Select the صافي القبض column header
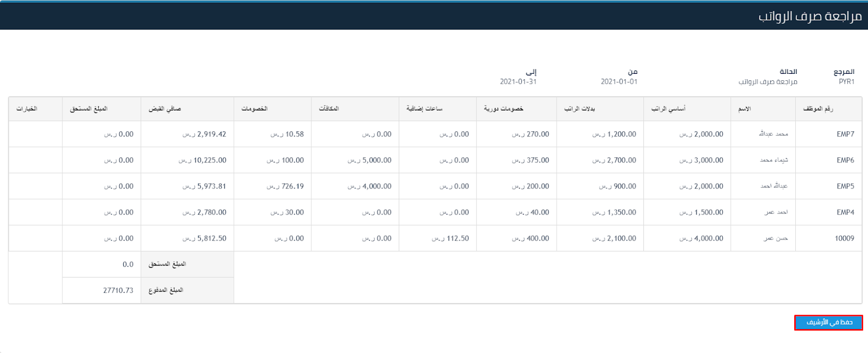The height and width of the screenshot is (353, 868). pos(165,109)
